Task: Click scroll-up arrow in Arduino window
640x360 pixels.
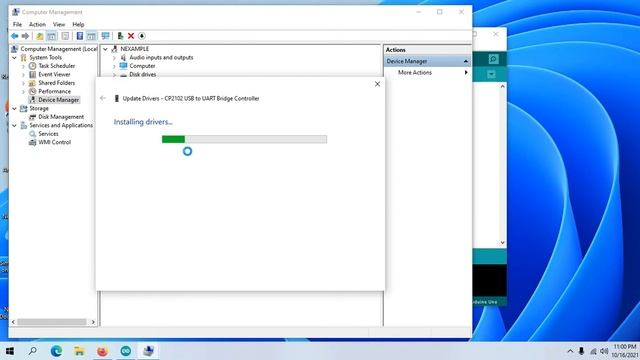Action: (x=502, y=87)
